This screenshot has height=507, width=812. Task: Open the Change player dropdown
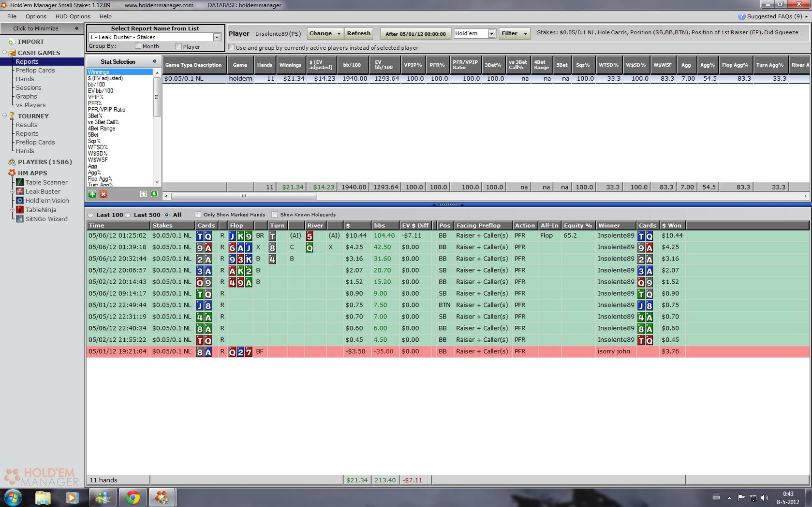pyautogui.click(x=339, y=33)
